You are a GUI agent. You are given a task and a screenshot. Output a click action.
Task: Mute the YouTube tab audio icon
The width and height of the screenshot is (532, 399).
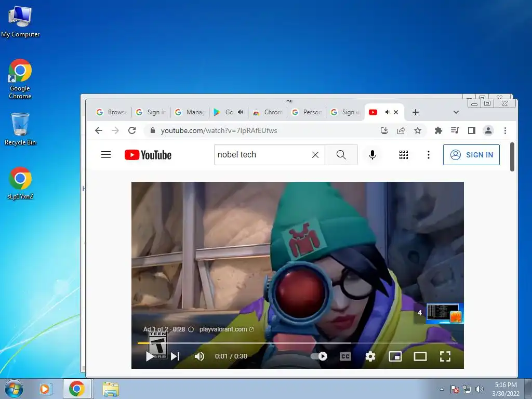[388, 112]
